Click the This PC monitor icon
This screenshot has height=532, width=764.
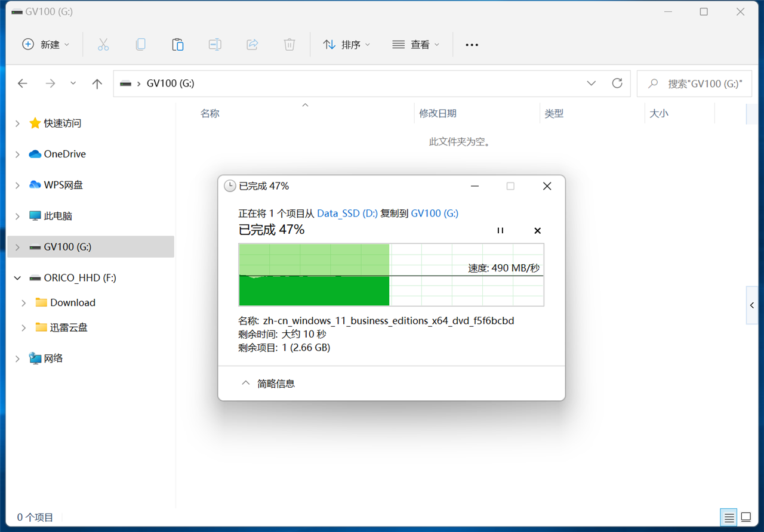point(35,216)
